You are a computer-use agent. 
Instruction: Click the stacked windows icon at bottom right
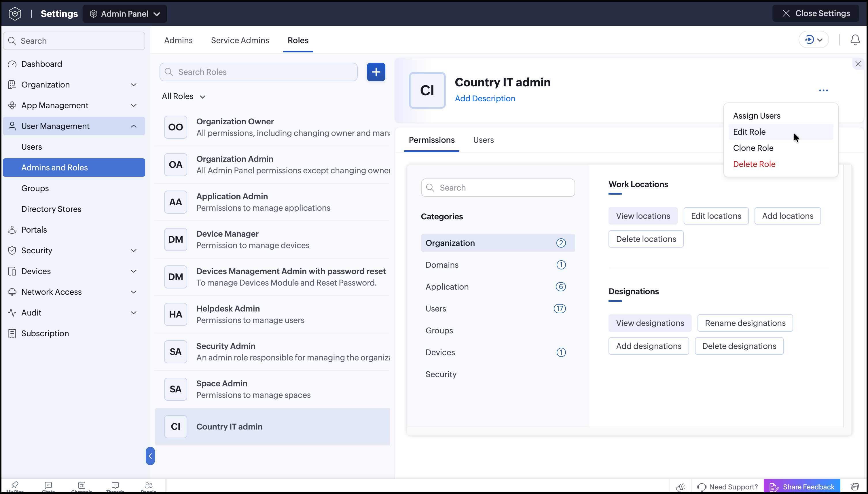click(x=854, y=487)
